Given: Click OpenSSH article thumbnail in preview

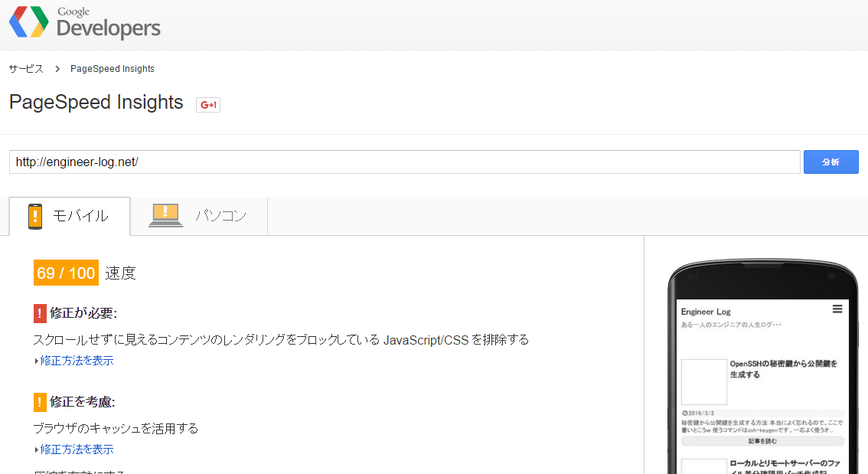Looking at the screenshot, I should 703,382.
